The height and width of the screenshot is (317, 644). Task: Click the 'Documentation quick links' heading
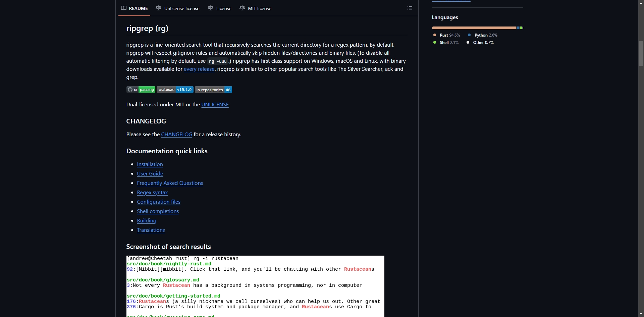click(x=167, y=151)
